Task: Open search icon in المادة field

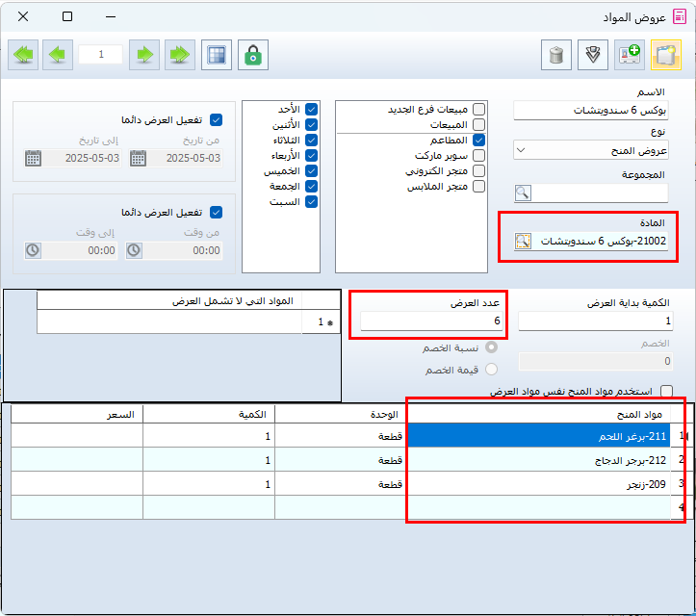Action: point(523,241)
